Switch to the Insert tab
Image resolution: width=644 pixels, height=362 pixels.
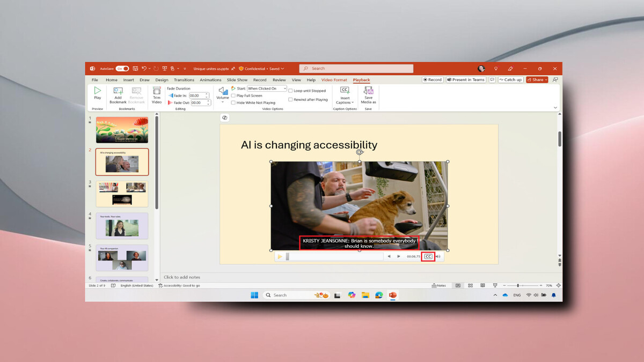click(x=128, y=80)
